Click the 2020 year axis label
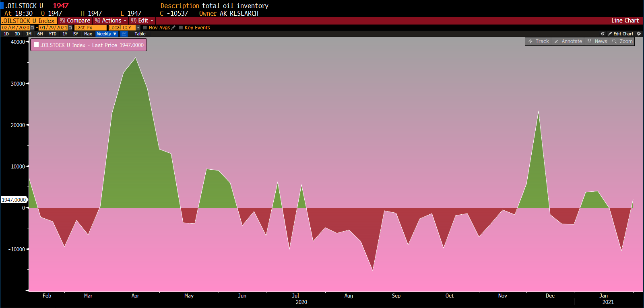Viewport: 644px width, 308px height. [301, 302]
